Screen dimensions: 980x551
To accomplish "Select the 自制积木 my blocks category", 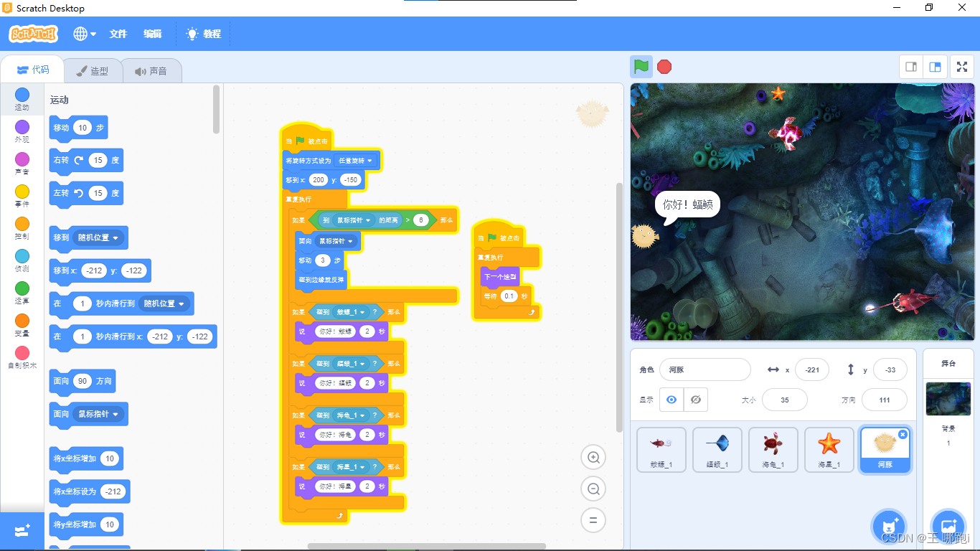I will (22, 358).
